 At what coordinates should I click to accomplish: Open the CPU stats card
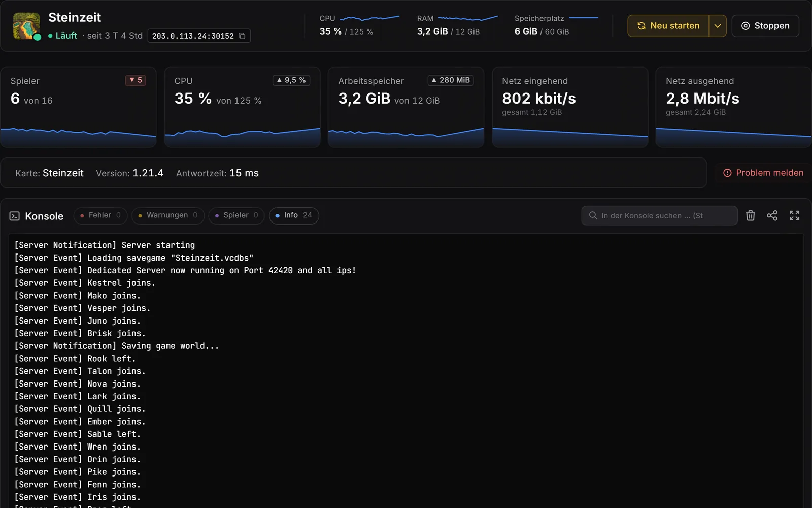point(242,107)
